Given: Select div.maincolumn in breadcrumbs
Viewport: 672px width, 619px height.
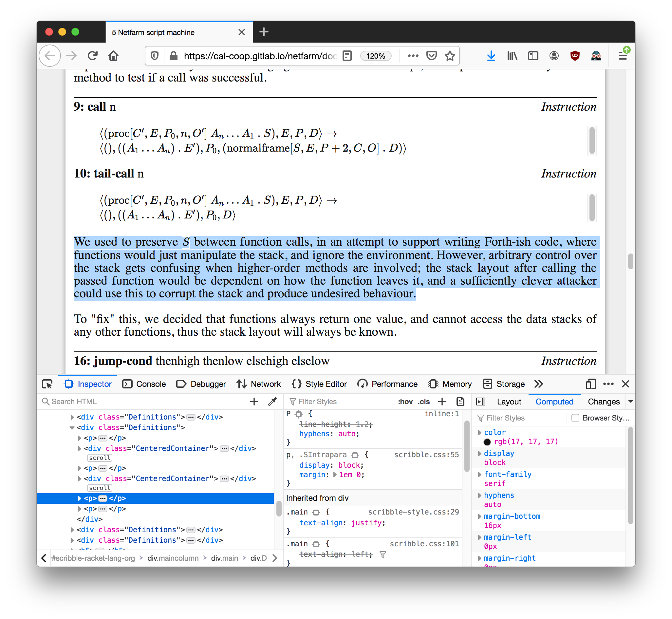Looking at the screenshot, I should pos(173,558).
